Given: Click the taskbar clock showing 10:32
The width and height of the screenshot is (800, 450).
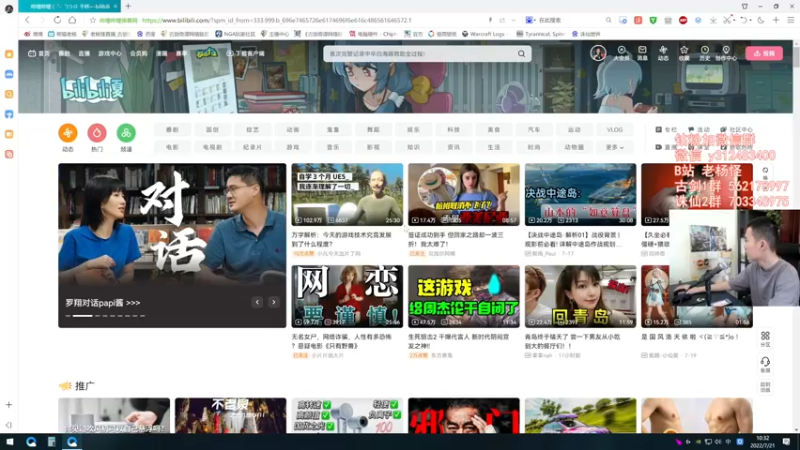Looking at the screenshot, I should [x=763, y=441].
